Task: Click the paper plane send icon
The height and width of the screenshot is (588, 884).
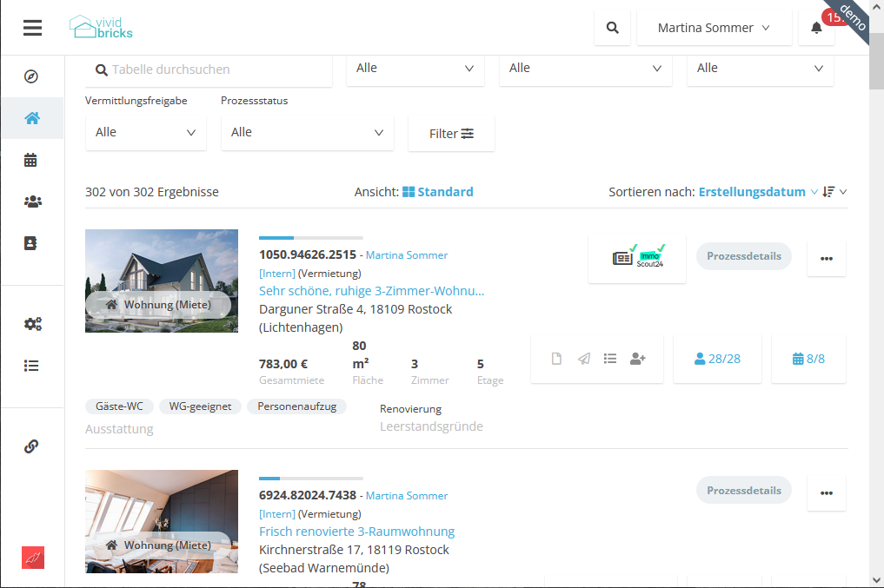Action: click(x=584, y=359)
